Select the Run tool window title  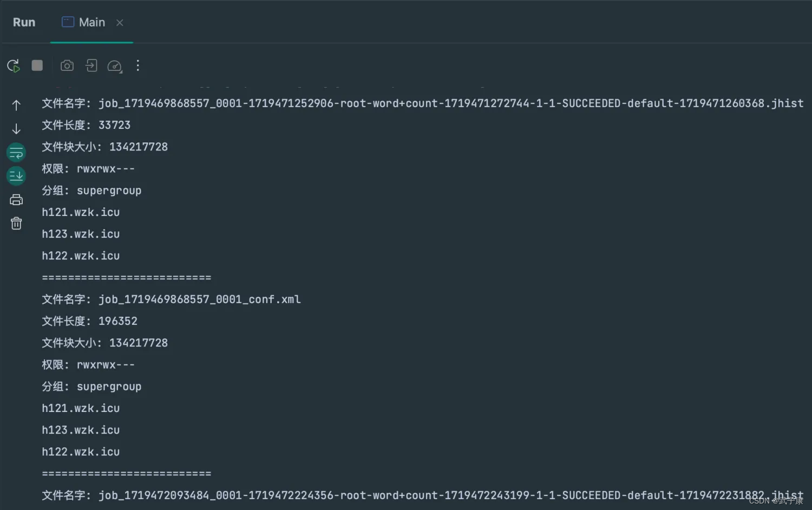pos(24,22)
